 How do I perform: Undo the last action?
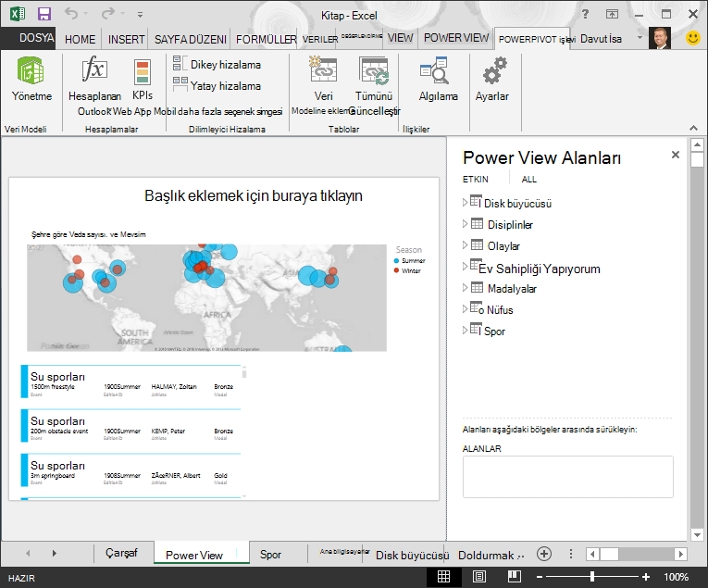pos(71,14)
